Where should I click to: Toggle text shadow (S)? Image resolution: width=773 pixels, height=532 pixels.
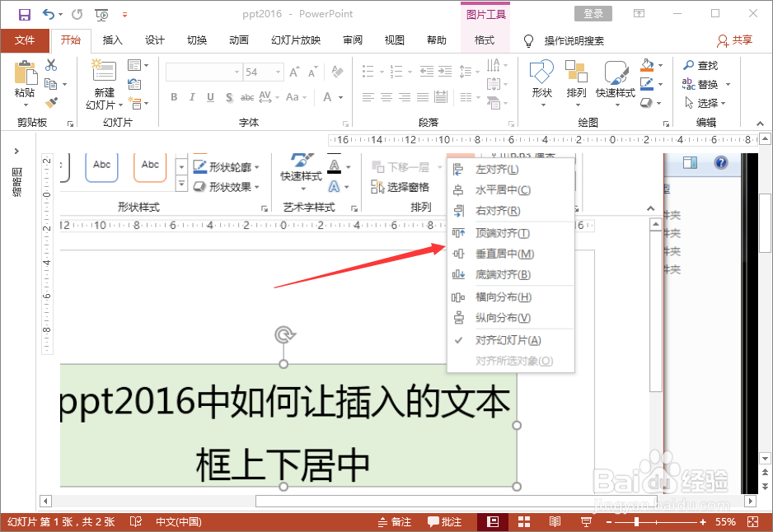coord(229,97)
